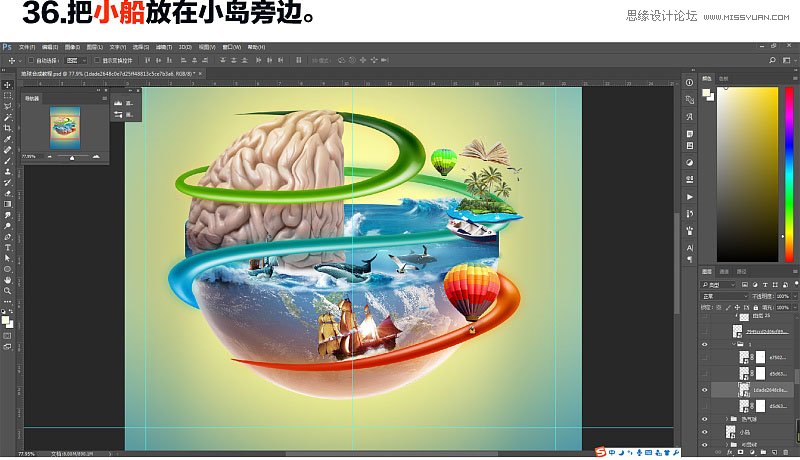Open the 3D(D) menu

[185, 47]
